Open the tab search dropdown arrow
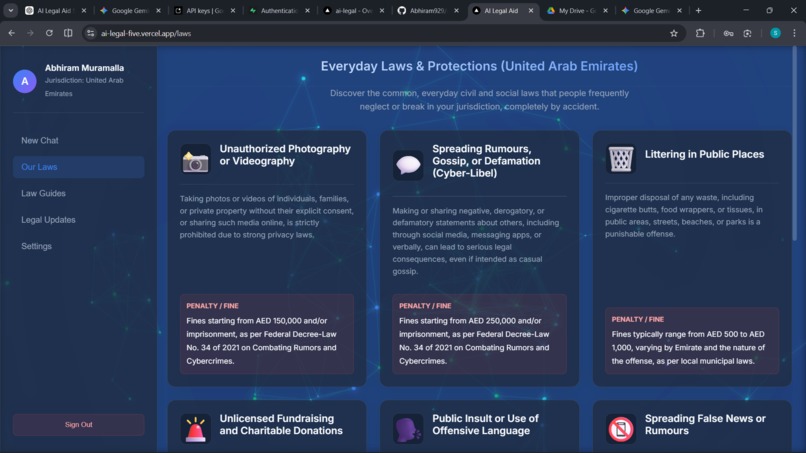Screen dimensions: 806x453 [10, 10]
